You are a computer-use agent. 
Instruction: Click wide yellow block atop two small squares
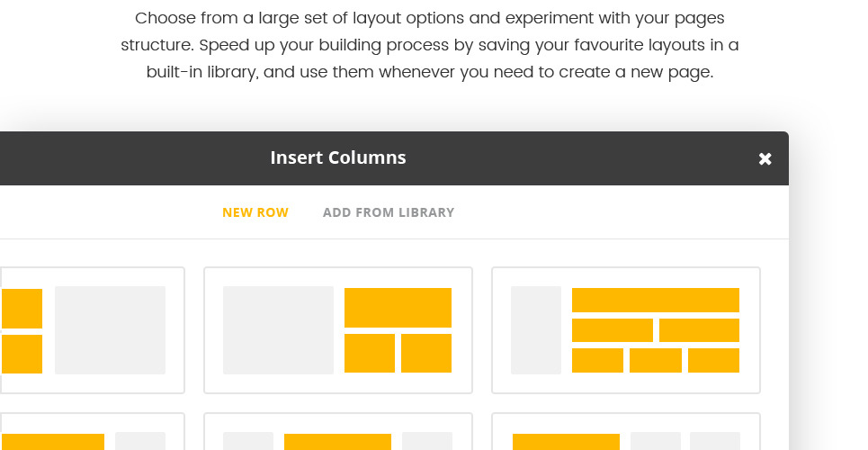point(398,307)
